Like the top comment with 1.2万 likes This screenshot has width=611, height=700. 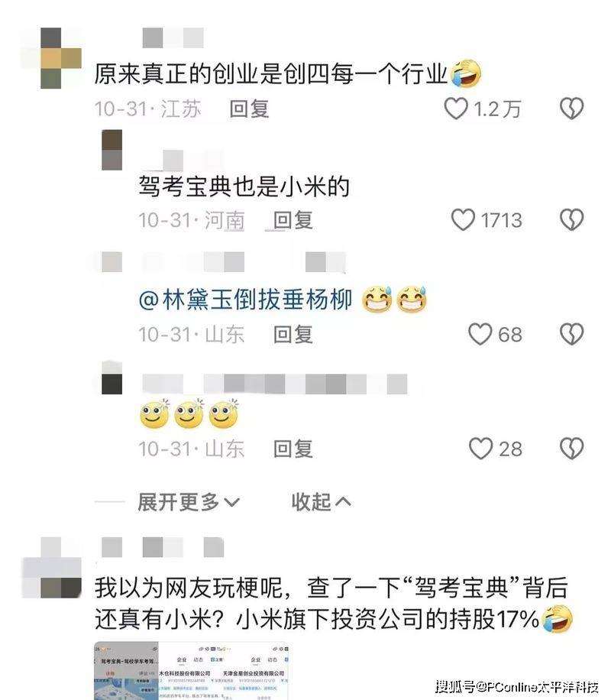(x=456, y=109)
